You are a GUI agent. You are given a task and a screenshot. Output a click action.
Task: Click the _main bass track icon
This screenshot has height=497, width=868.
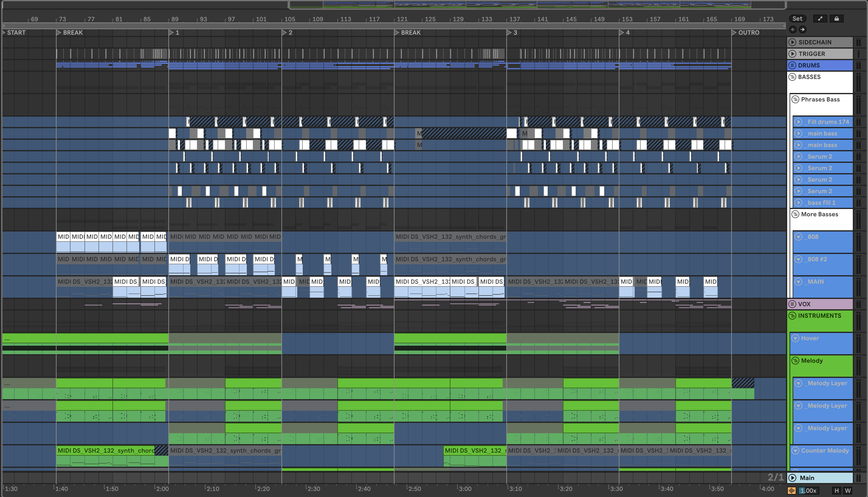click(x=798, y=133)
